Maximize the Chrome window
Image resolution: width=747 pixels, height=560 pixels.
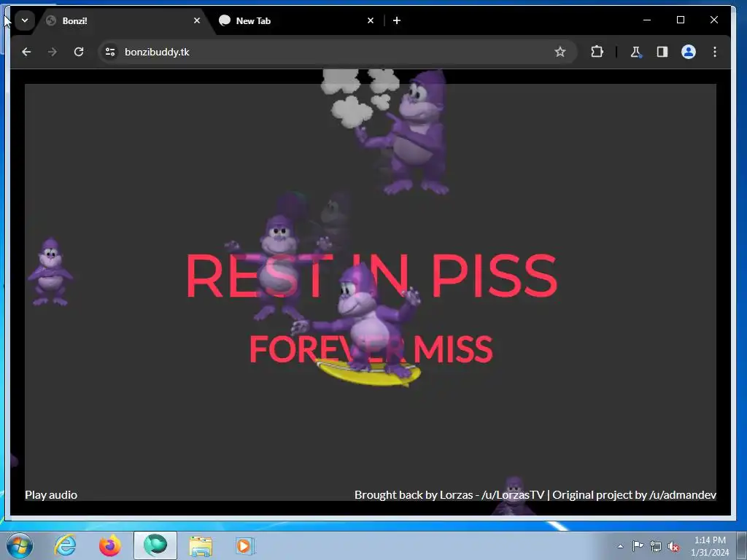pyautogui.click(x=681, y=20)
